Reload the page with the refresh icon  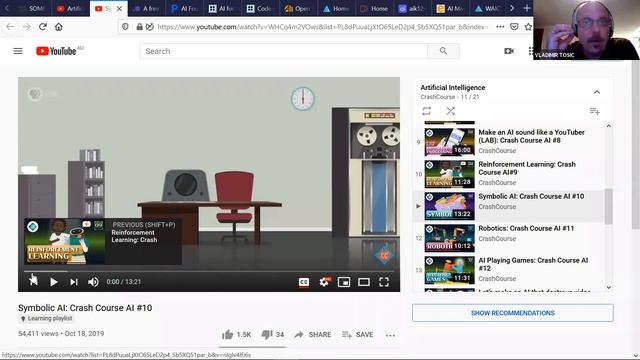[x=42, y=27]
